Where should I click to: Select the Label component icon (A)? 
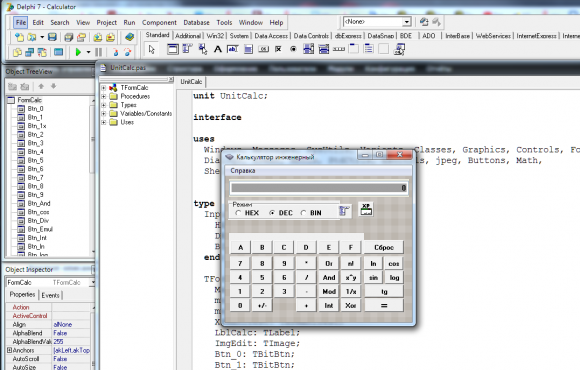click(x=218, y=49)
